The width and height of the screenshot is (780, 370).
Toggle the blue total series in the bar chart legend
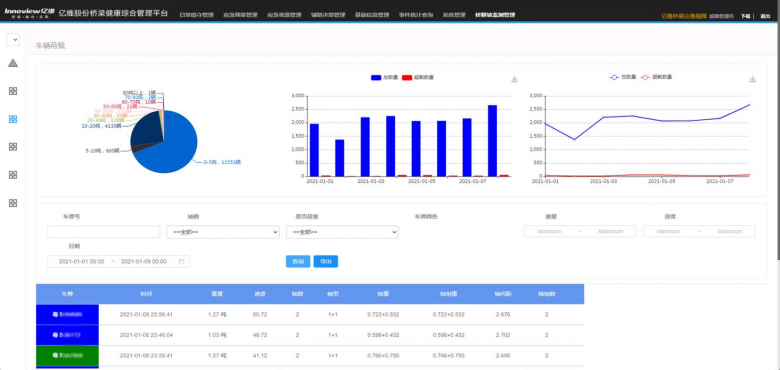383,78
